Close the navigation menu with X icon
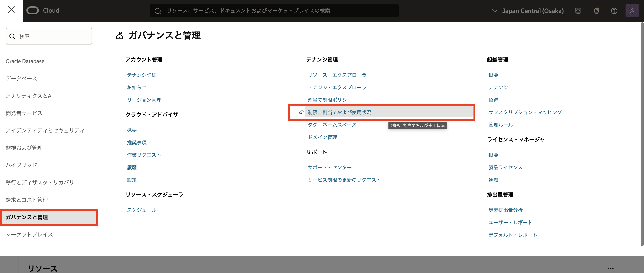 11,10
